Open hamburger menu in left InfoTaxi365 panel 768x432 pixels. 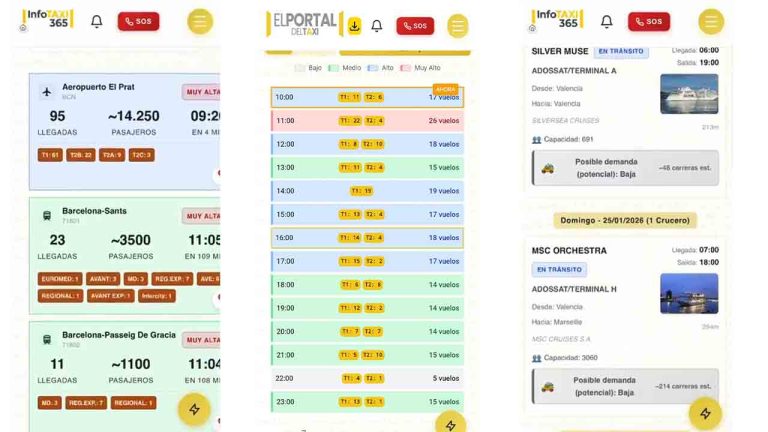point(200,22)
